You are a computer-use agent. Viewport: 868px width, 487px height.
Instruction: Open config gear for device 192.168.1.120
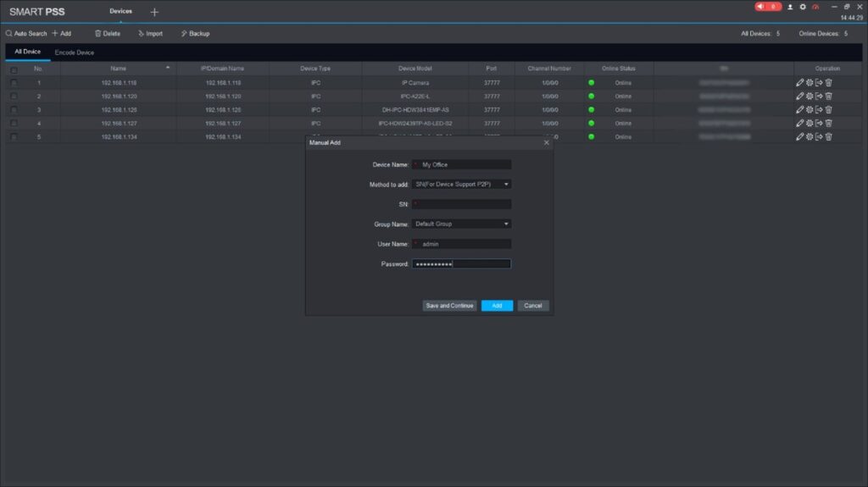810,97
